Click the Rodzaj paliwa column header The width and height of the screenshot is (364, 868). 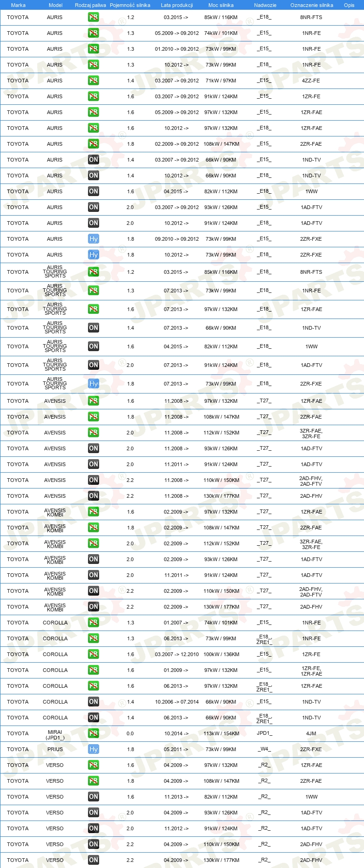coord(90,5)
